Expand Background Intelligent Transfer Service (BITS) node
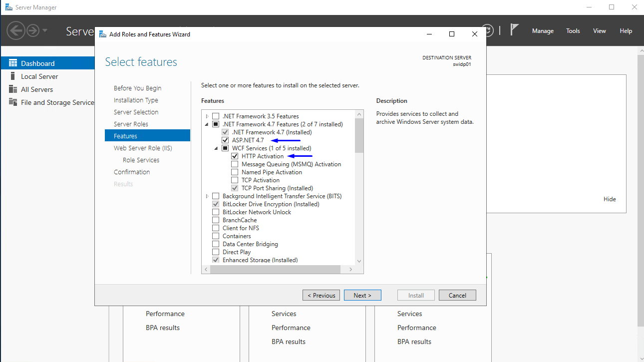The height and width of the screenshot is (362, 644). (x=207, y=196)
